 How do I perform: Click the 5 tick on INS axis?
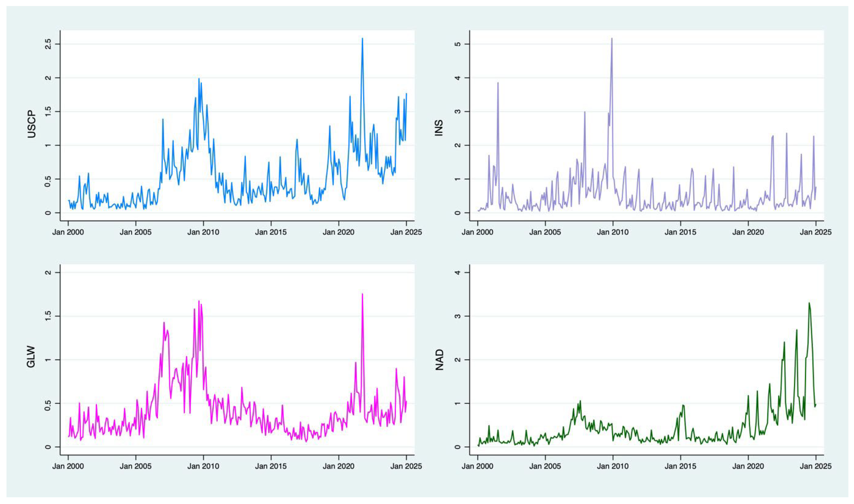coord(457,44)
